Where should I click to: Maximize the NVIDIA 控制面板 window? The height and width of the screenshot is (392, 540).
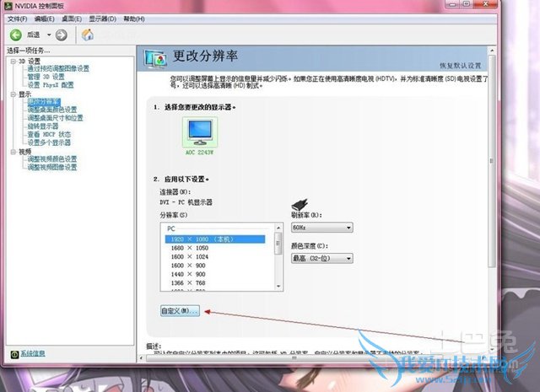point(467,4)
